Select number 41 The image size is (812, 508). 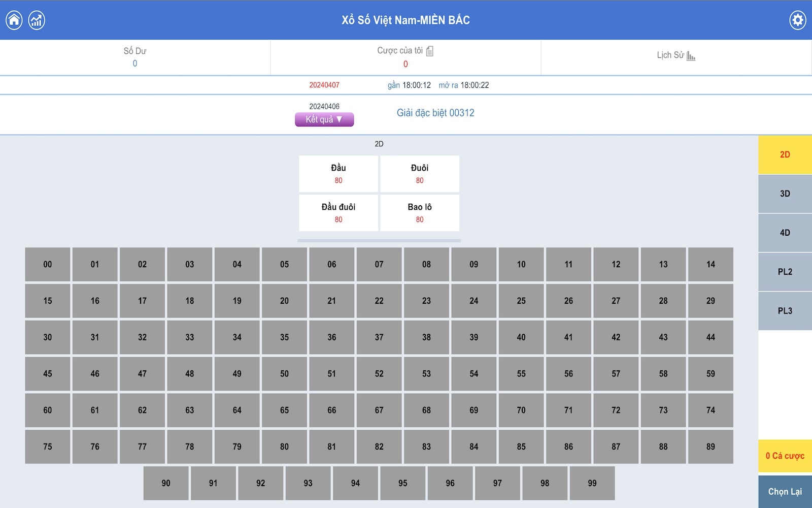(x=568, y=337)
